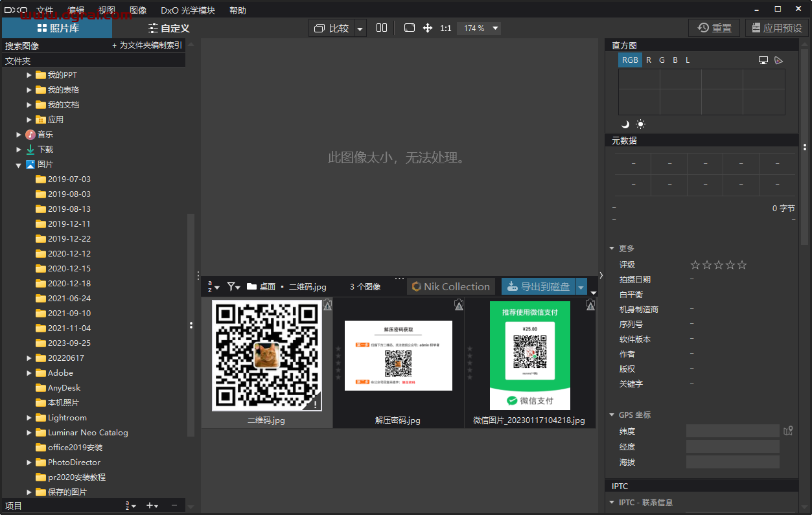Toggle the destination gamut warning icon
Viewport: 812px width, 515px height.
(x=779, y=60)
